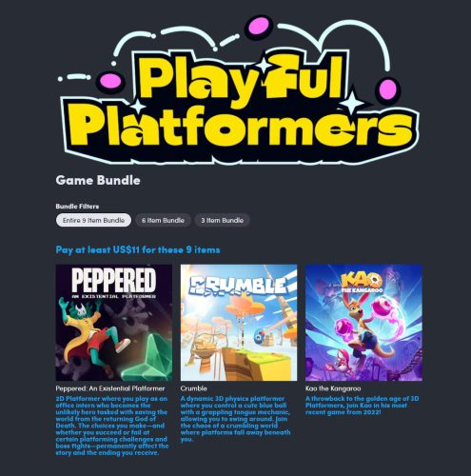Click the Playful Platformers logo banner

238,90
